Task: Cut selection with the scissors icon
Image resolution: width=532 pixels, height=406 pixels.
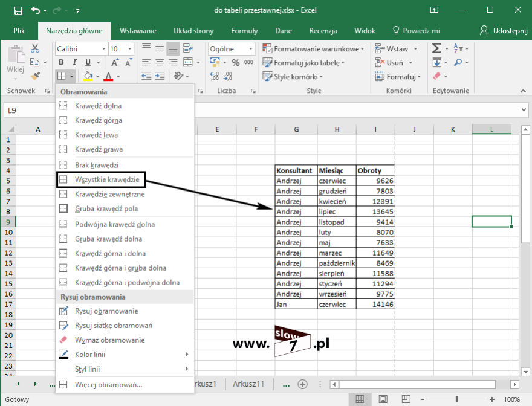Action: click(35, 48)
